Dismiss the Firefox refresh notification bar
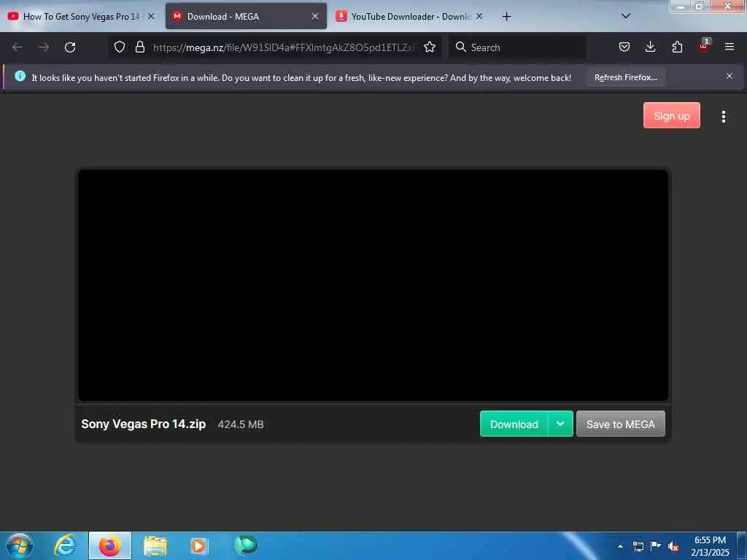Screen dimensions: 747x560 click(x=729, y=76)
